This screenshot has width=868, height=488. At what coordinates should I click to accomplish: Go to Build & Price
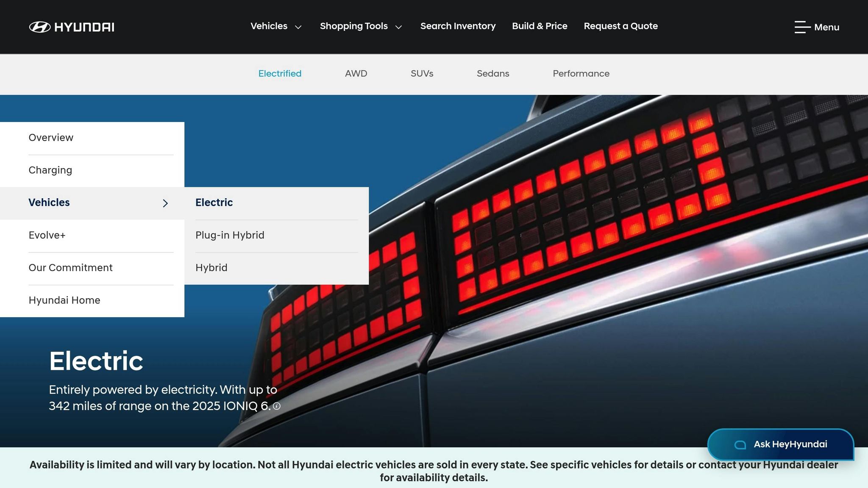[540, 26]
